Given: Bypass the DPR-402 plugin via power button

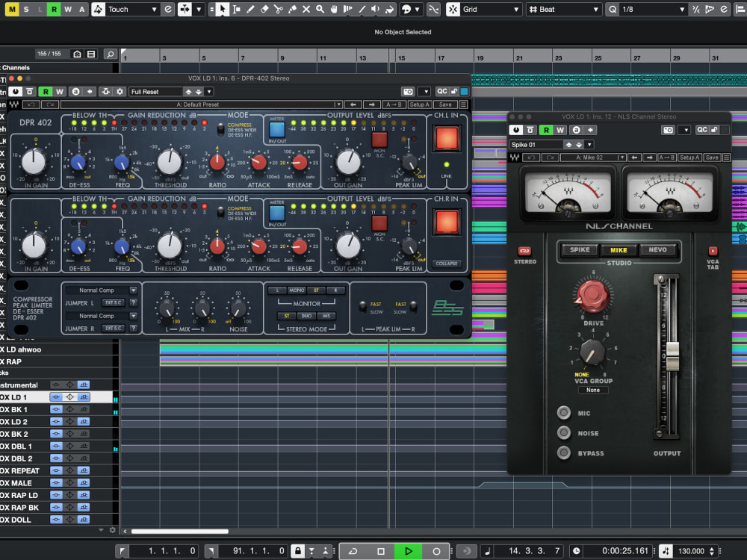Looking at the screenshot, I should click(16, 91).
